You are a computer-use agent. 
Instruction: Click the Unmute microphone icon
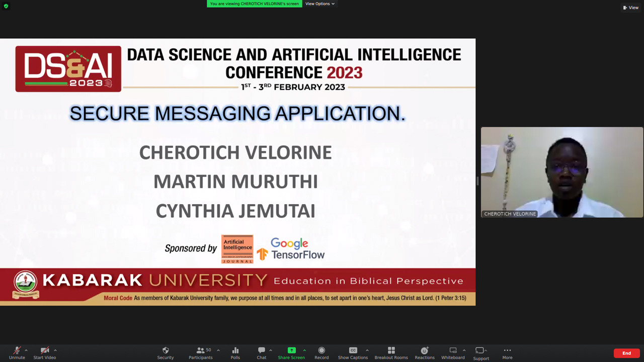click(17, 350)
